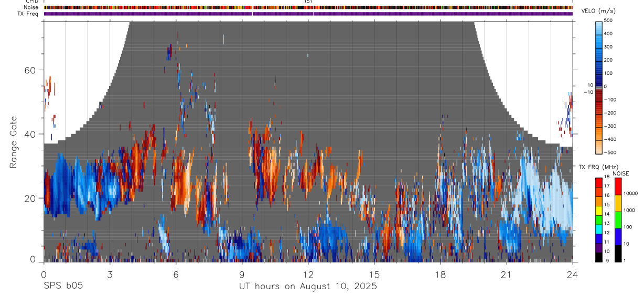Screen dimensions: 644x297
Task: Select the yellow segment of TX FRQ bar
Action: (x=599, y=211)
